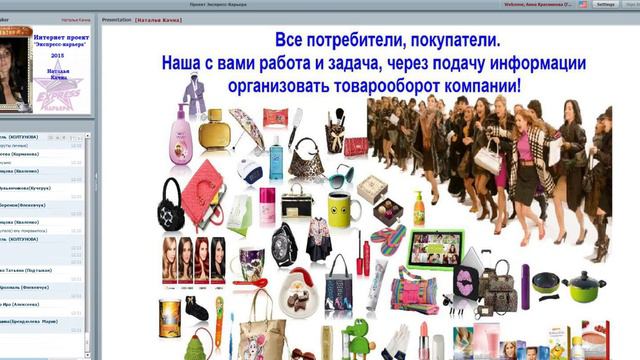Screen dimensions: 640x360
Task: Click the Presentation panel label
Action: [x=117, y=20]
